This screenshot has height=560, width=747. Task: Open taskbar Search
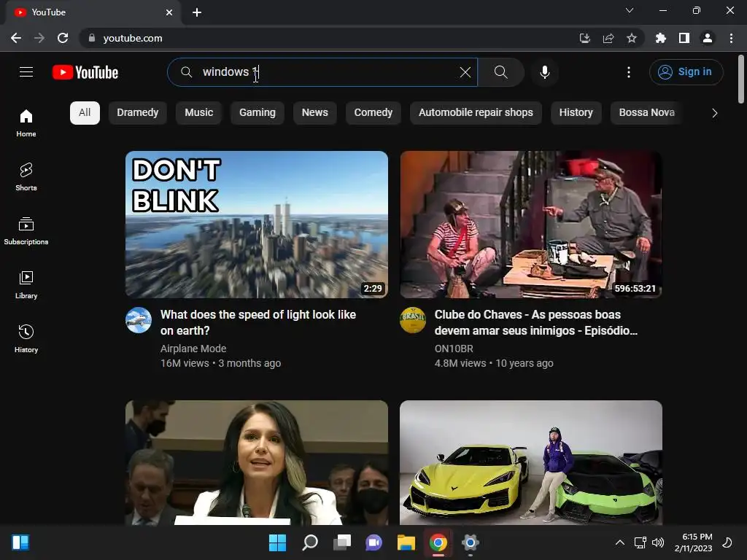(x=309, y=542)
